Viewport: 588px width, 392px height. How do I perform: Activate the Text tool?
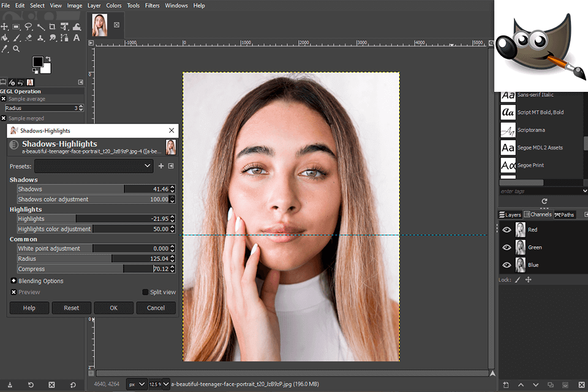(77, 38)
